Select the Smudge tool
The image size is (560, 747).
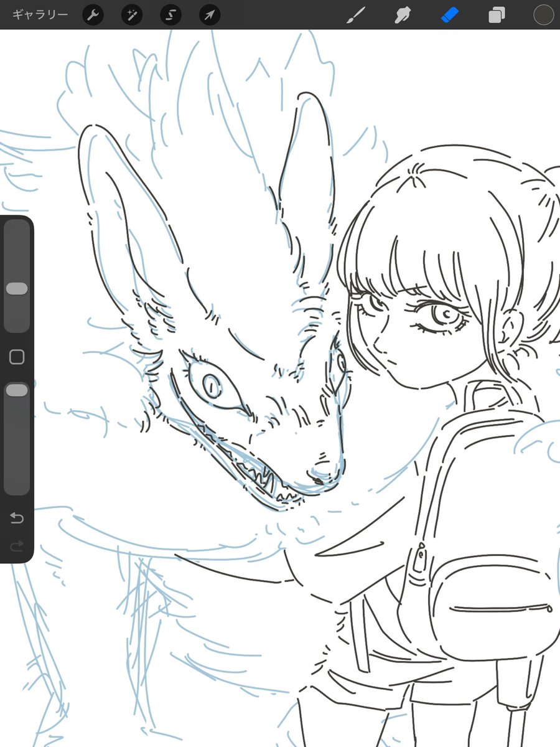tap(403, 15)
